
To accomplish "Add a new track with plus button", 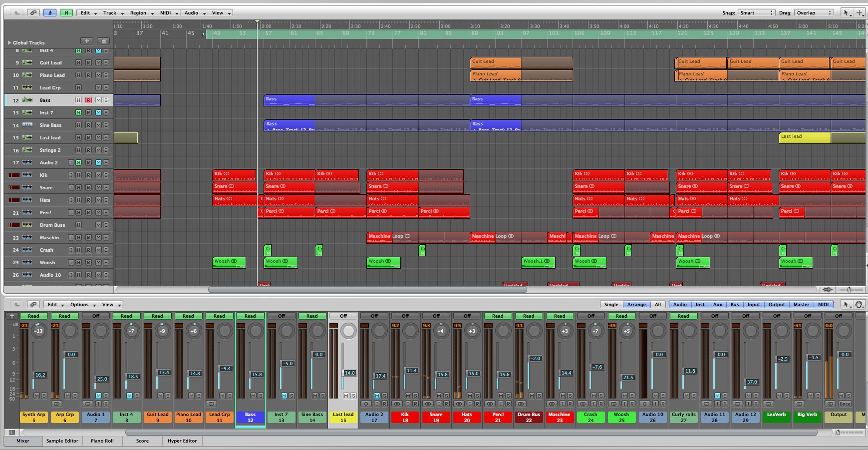I will 86,41.
